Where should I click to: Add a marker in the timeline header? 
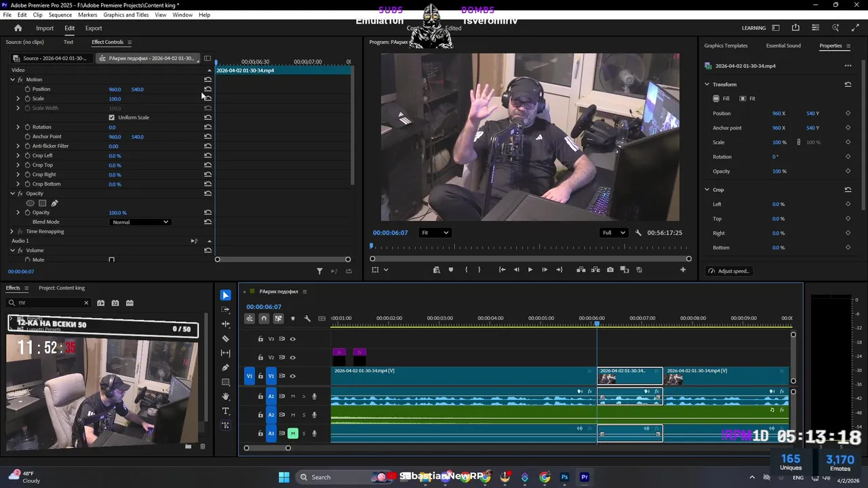(293, 319)
